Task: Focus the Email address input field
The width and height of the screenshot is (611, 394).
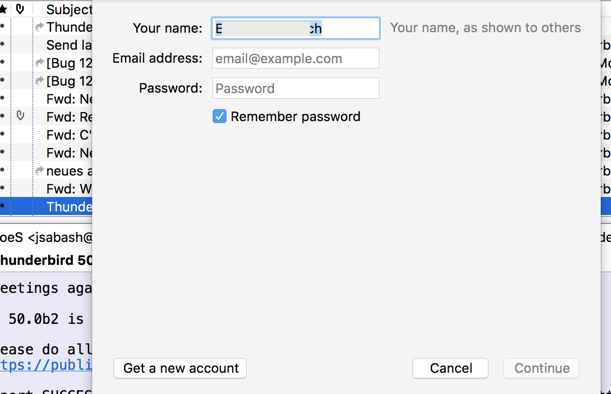Action: point(296,58)
